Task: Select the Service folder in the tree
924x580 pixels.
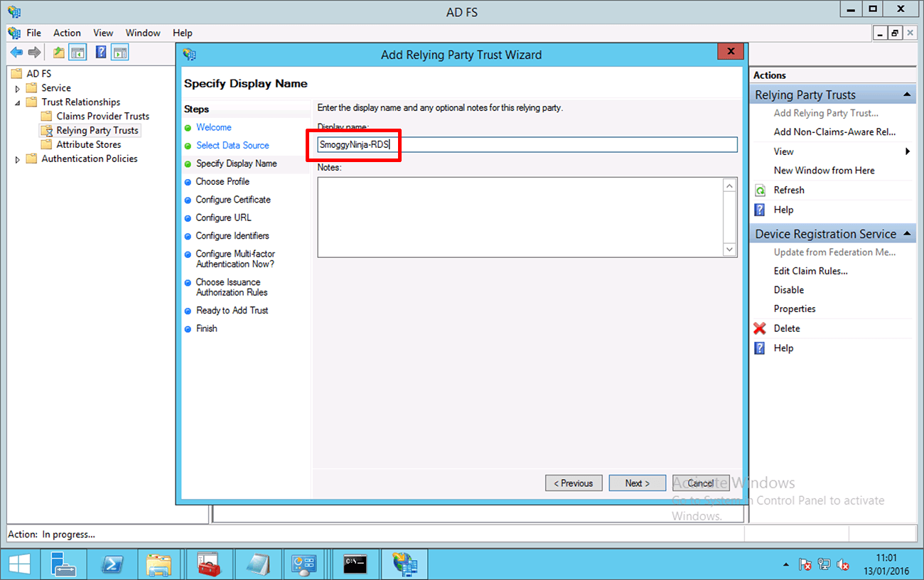Action: click(x=56, y=88)
